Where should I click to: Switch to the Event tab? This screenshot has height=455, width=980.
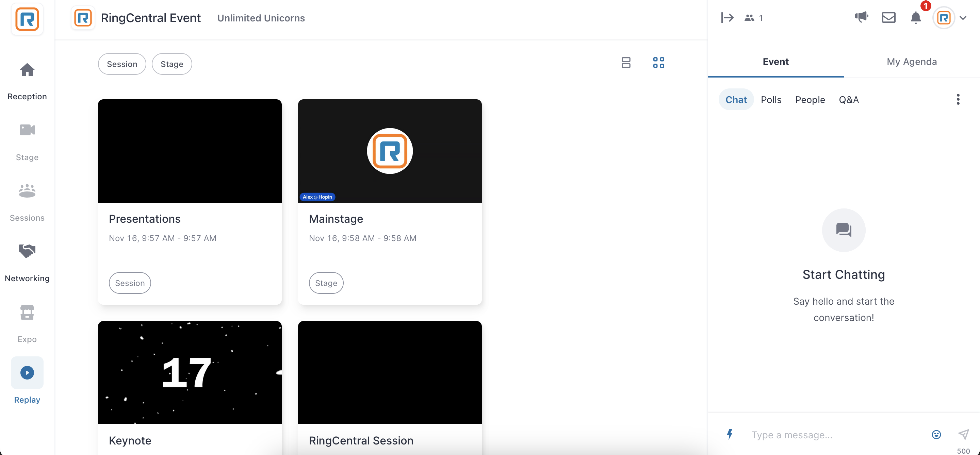(775, 62)
